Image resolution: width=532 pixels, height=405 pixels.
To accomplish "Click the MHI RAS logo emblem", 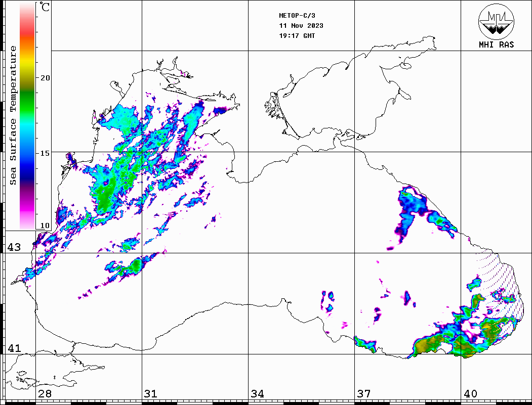I will tap(496, 21).
